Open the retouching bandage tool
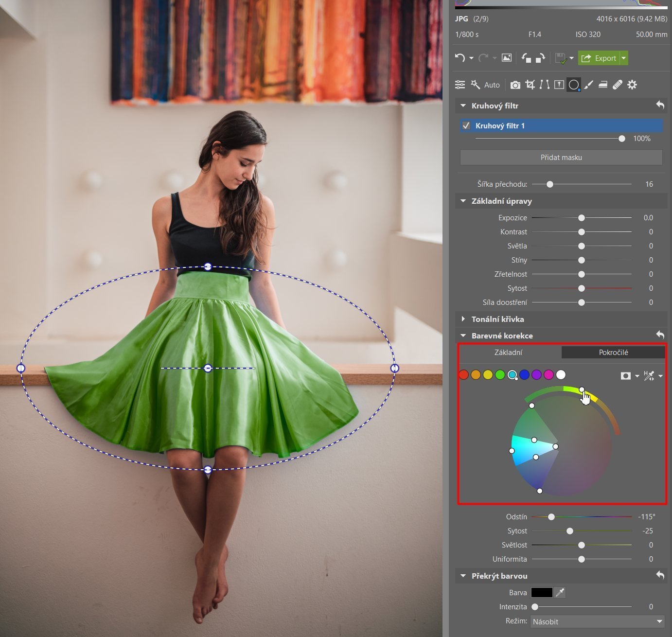The image size is (672, 637). pos(618,85)
